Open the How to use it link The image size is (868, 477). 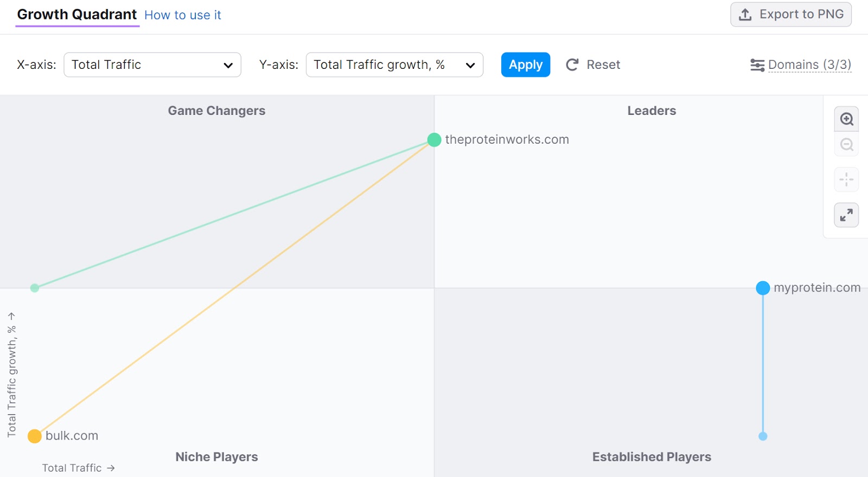[183, 15]
